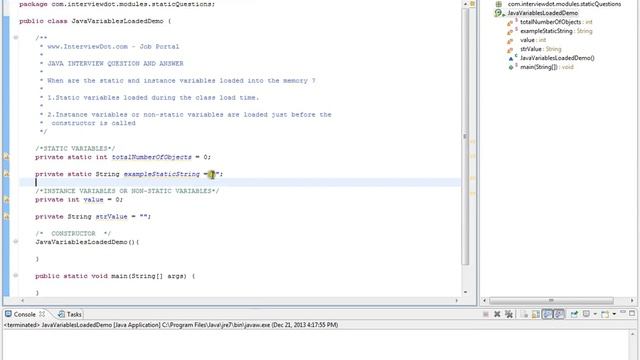
Task: Click the field icon next to totalNumberOfObjects in Outline
Action: click(x=510, y=22)
